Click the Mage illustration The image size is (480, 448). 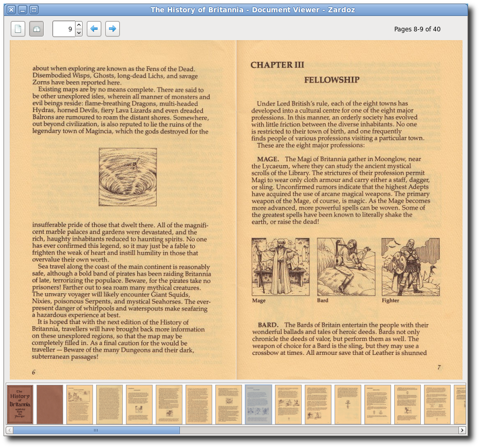point(281,266)
